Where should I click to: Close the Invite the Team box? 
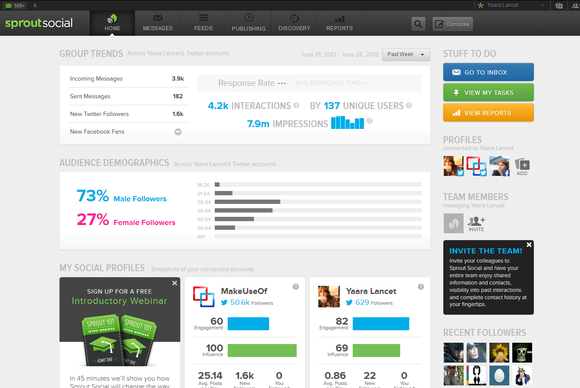529,245
